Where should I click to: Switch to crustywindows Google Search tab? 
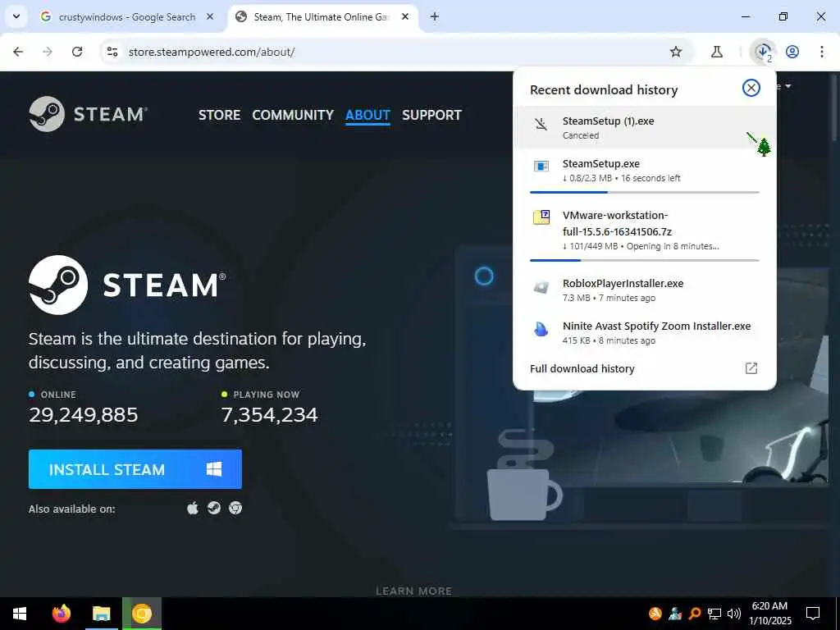pyautogui.click(x=127, y=17)
